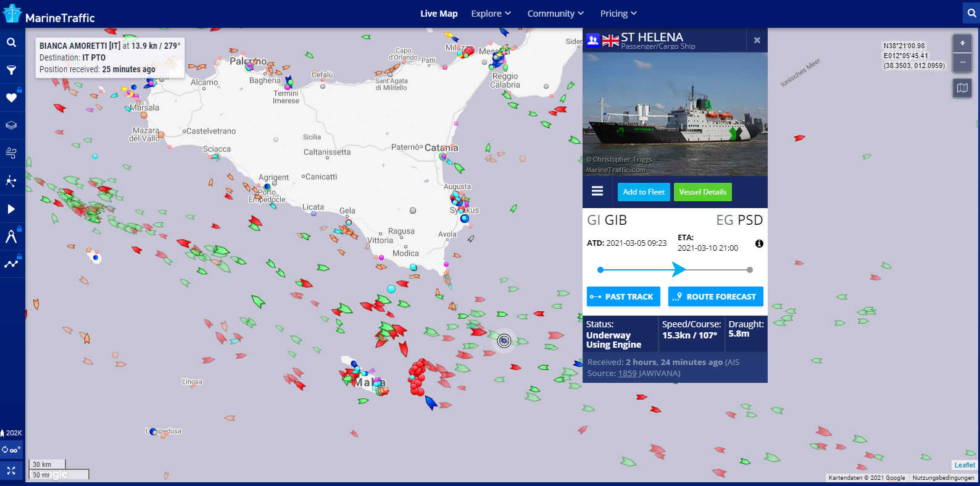Viewport: 980px width, 486px height.
Task: Click the MarineTraffic logo
Action: point(49,14)
